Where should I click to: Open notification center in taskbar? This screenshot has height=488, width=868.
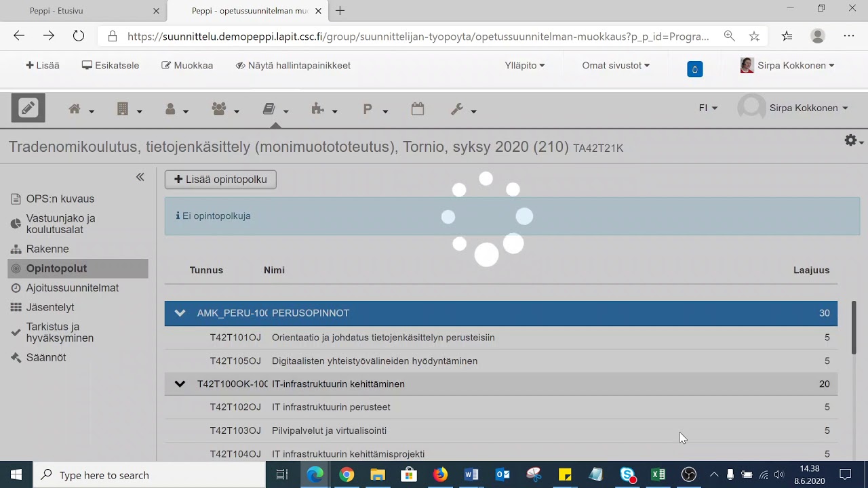point(846,474)
